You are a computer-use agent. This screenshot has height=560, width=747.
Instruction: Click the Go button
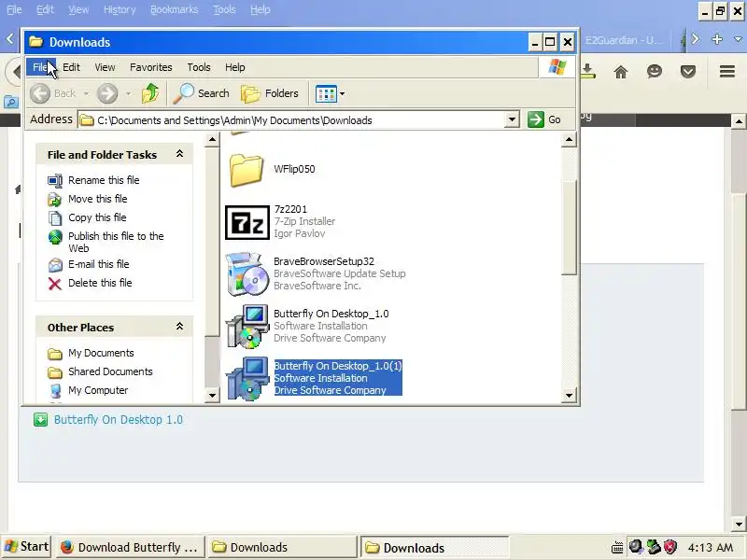(x=544, y=119)
